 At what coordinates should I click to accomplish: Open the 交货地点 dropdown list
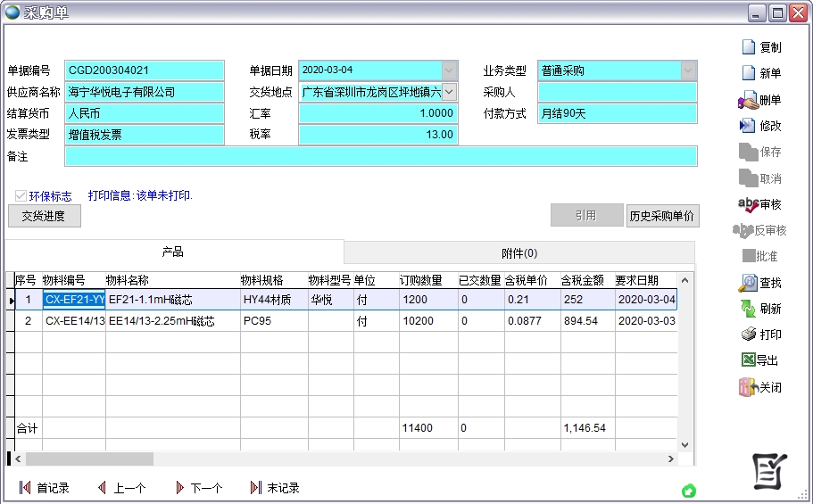tap(449, 91)
